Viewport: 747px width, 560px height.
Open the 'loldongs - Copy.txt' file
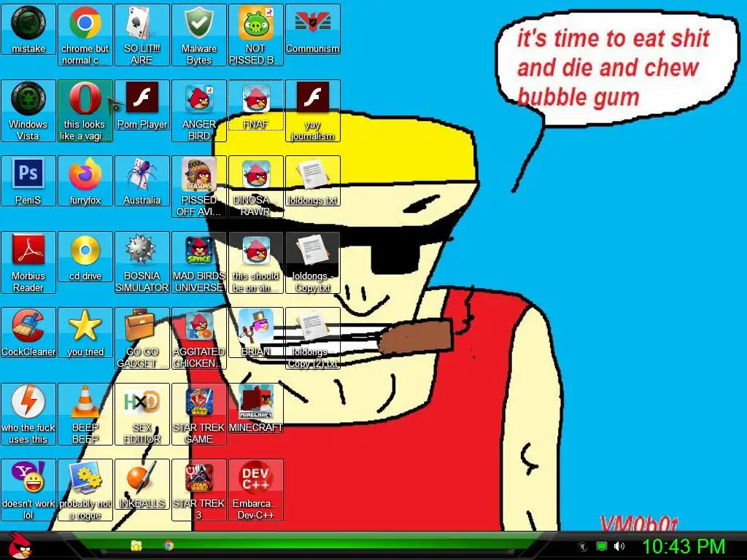click(312, 262)
